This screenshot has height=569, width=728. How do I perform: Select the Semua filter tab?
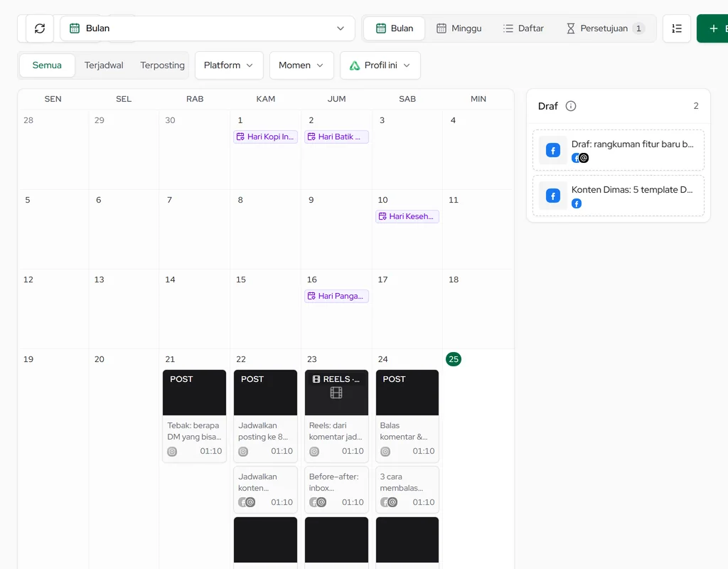[47, 65]
